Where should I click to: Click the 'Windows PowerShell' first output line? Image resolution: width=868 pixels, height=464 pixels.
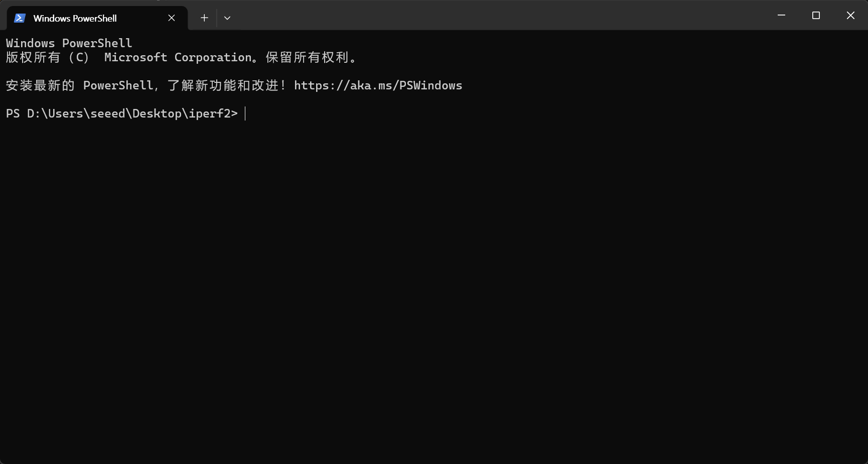[69, 43]
